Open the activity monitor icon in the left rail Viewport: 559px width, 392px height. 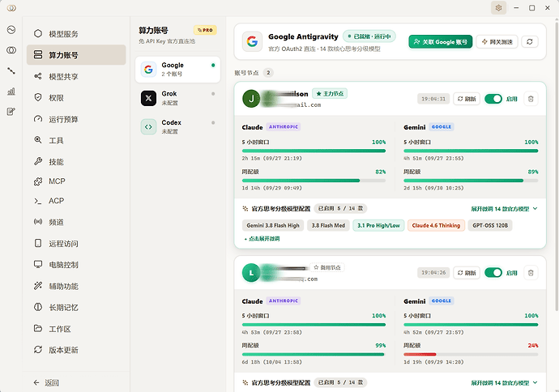click(11, 30)
